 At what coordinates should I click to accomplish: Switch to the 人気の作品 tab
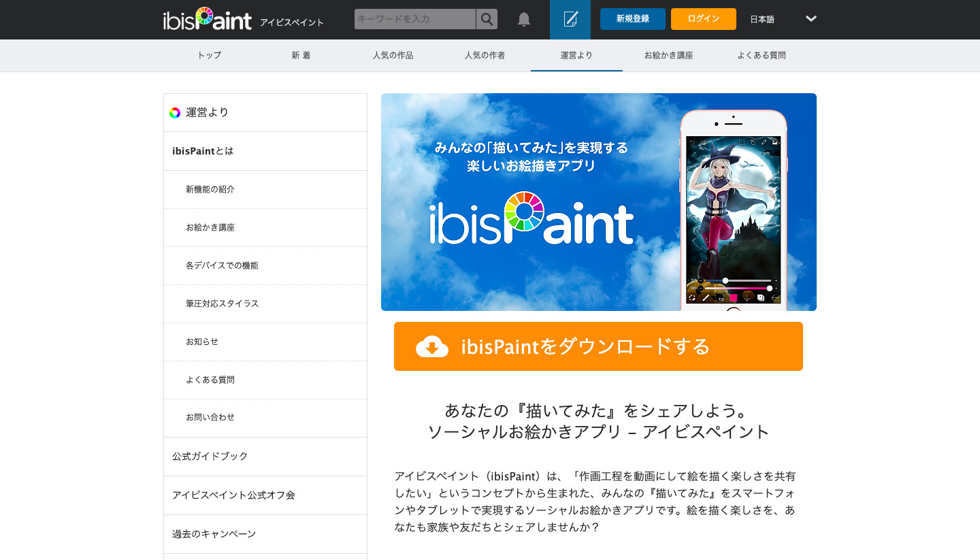393,56
